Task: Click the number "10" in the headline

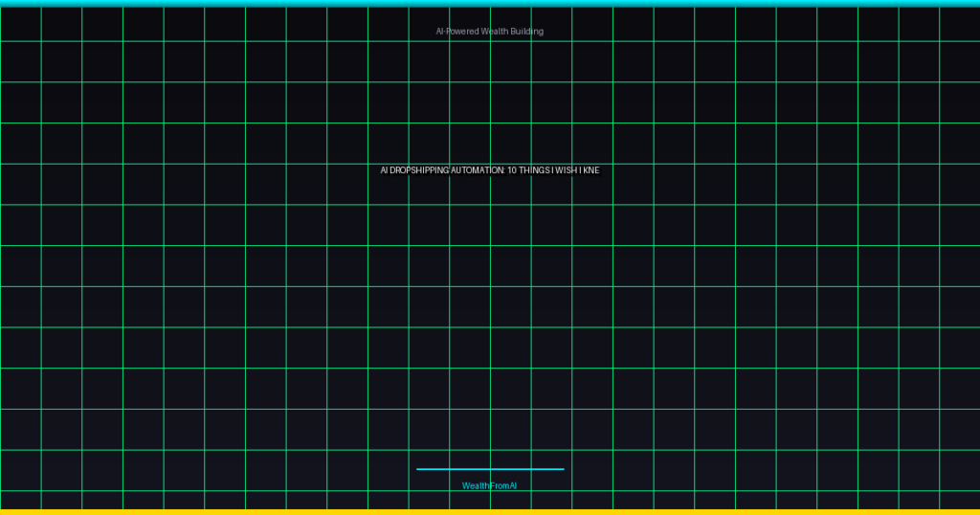Action: click(512, 170)
